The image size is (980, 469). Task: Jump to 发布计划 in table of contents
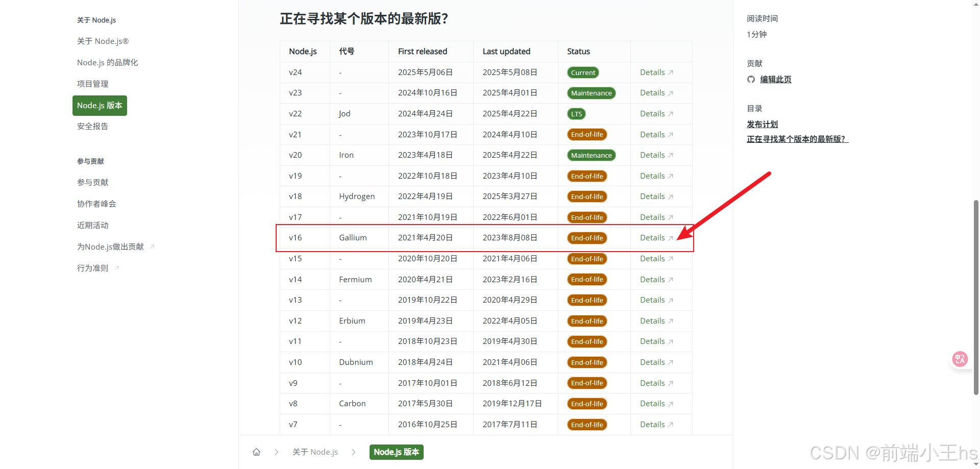(762, 125)
